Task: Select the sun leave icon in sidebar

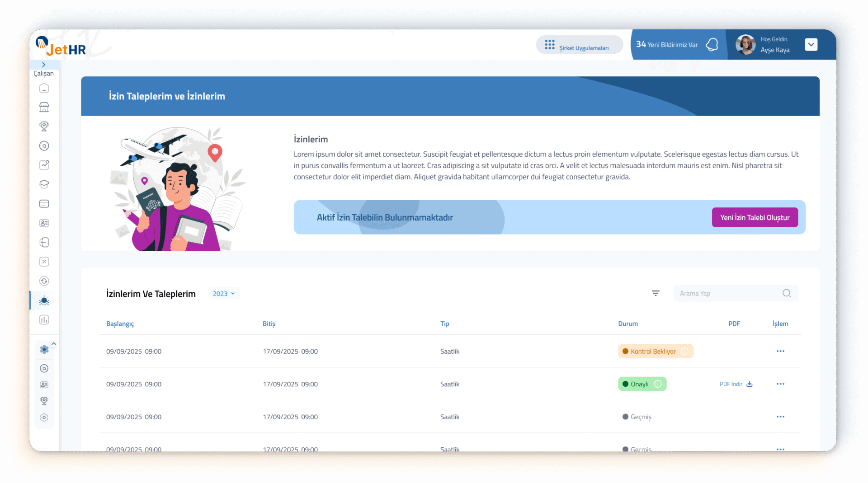Action: [x=44, y=300]
